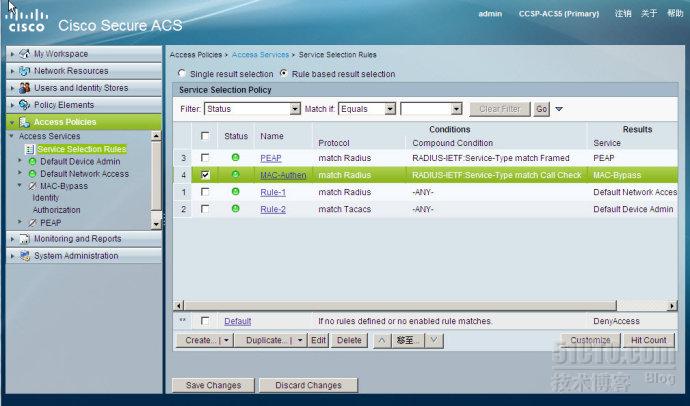690x406 pixels.
Task: Expand the Default Device Admin tree node
Action: point(20,161)
